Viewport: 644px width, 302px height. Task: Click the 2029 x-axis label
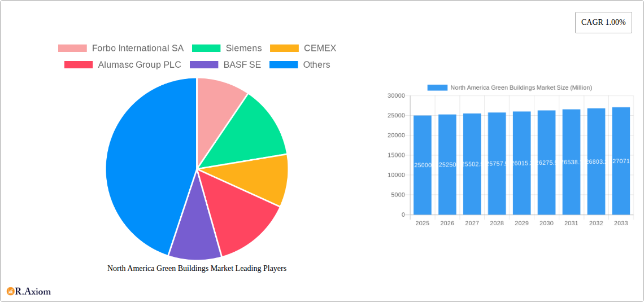pos(521,223)
